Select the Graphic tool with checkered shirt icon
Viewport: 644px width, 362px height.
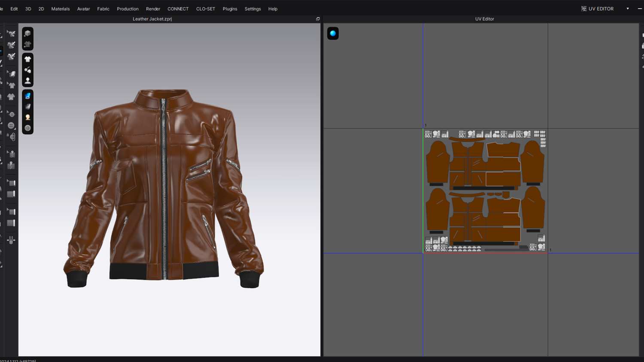point(11,97)
